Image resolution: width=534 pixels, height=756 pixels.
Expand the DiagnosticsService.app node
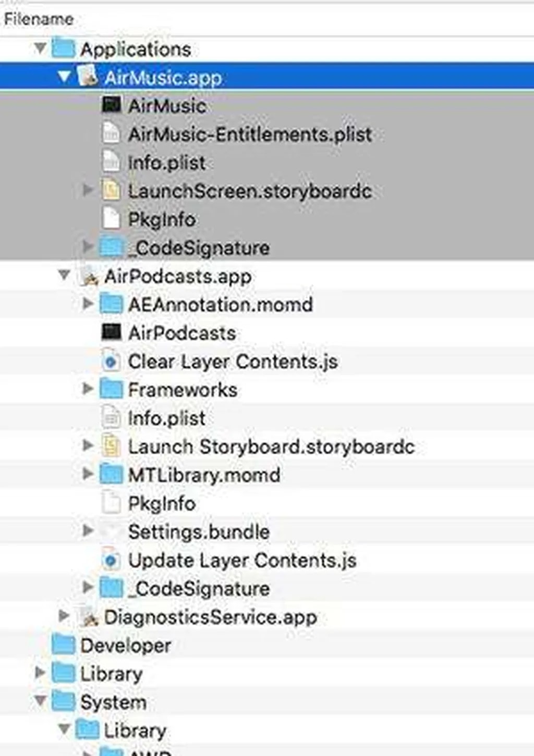(x=64, y=616)
